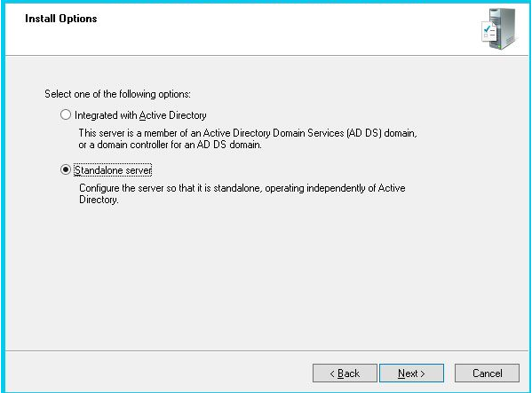532x393 pixels.
Task: Click the left arrow on Back button
Action: (x=332, y=373)
